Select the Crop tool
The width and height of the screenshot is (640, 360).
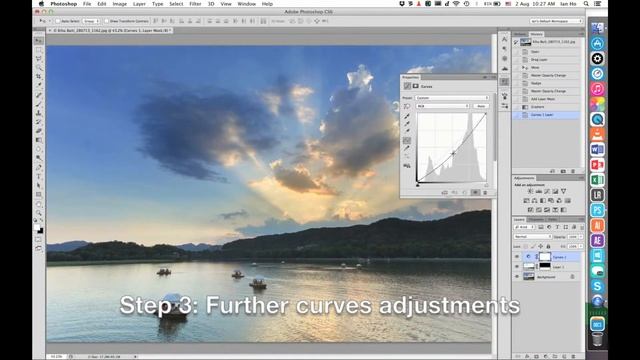coord(39,77)
